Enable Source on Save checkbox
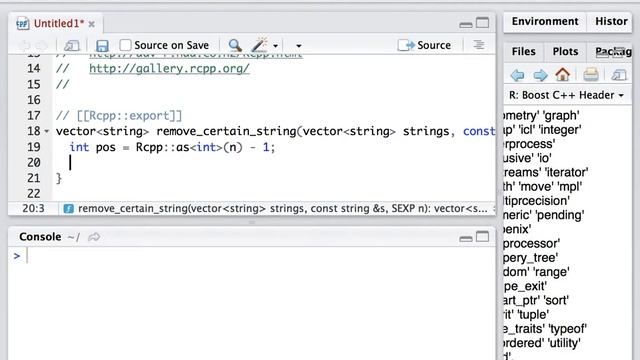 125,45
